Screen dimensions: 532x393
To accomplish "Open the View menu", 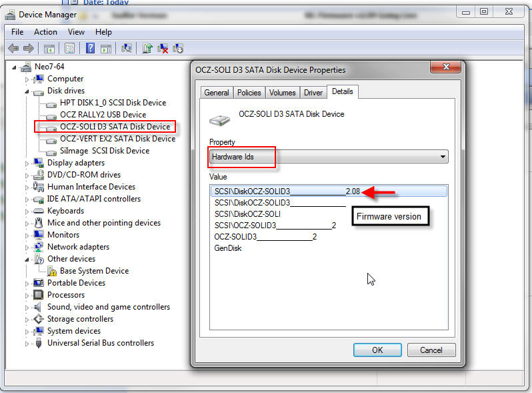I will tap(76, 32).
